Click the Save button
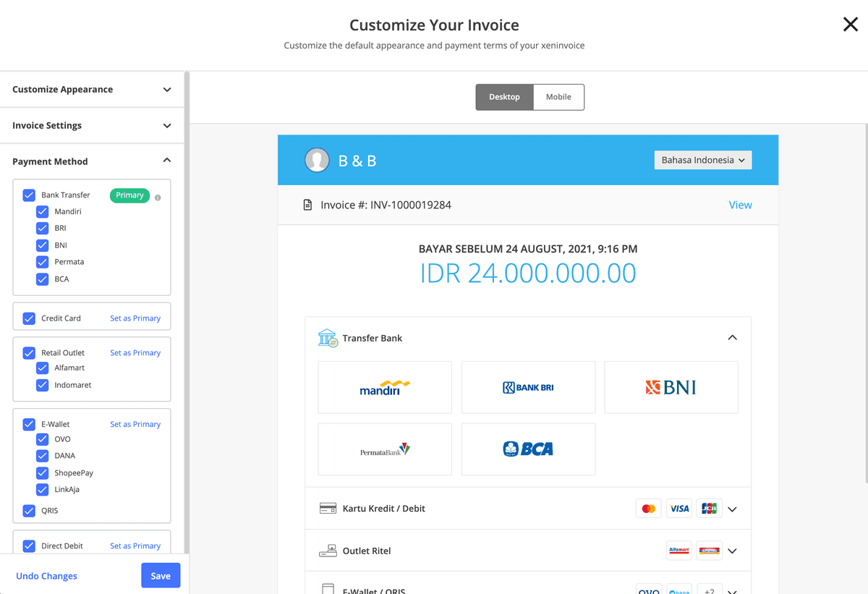 coord(161,576)
